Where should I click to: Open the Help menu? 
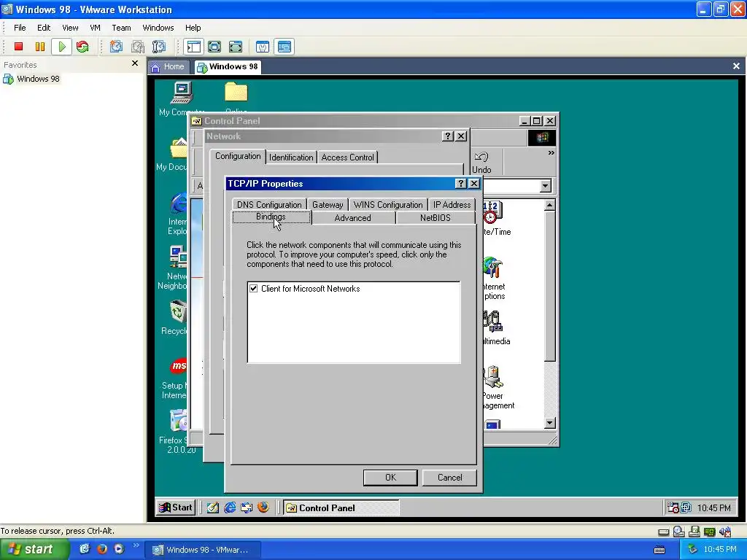coord(193,28)
